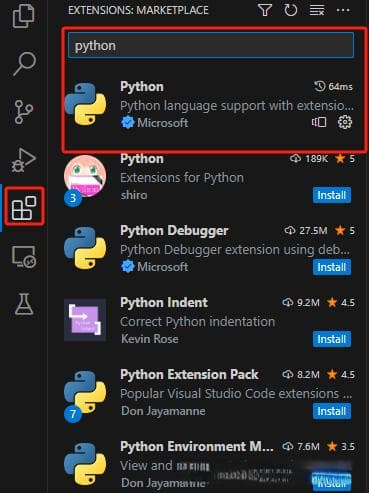Image resolution: width=369 pixels, height=493 pixels.
Task: Open the Search view in the activity bar
Action: pos(24,63)
